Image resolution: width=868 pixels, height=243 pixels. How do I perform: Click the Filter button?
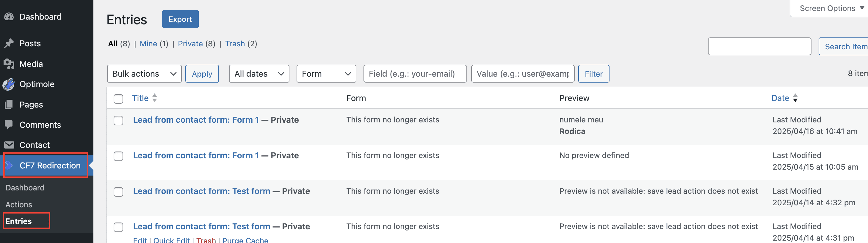coord(593,74)
